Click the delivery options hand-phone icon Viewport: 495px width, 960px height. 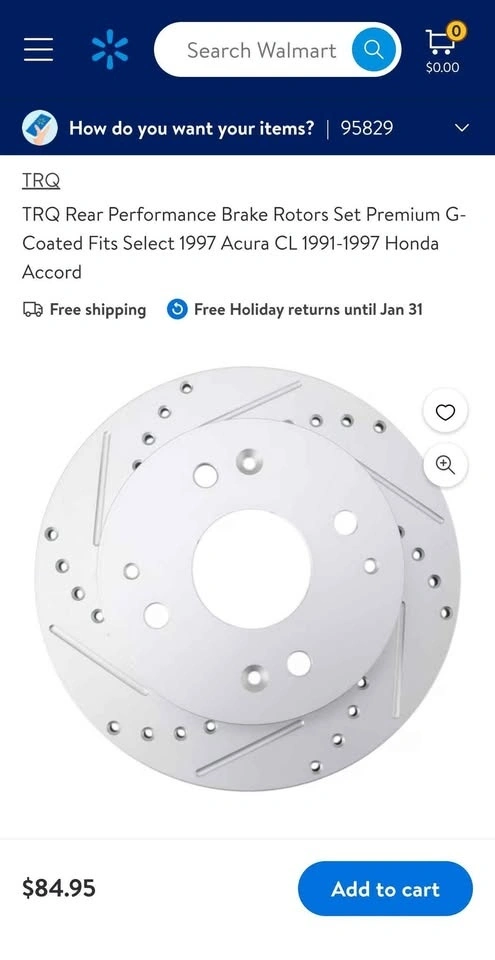coord(40,129)
